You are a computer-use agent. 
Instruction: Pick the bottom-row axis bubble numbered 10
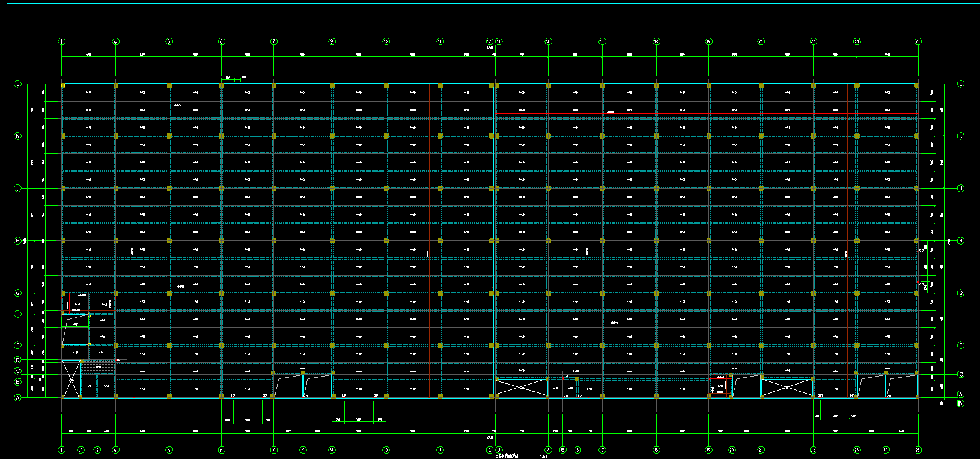coord(386,450)
